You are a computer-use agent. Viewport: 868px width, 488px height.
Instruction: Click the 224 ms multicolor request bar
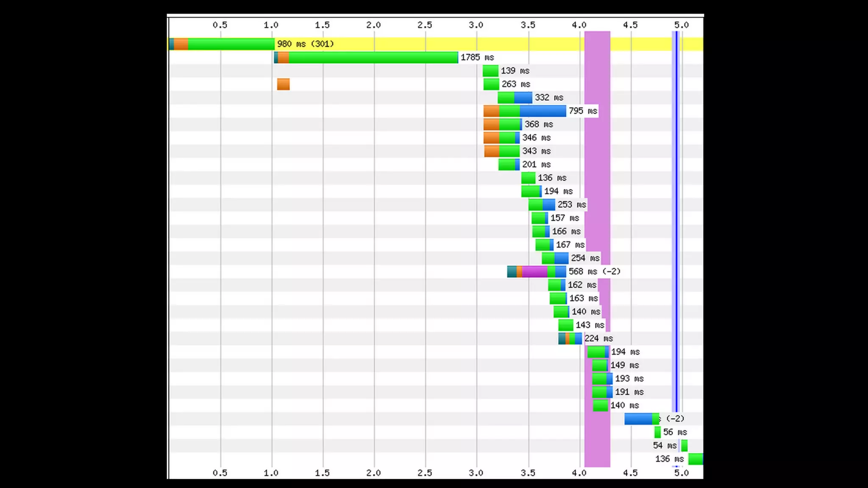pos(570,338)
